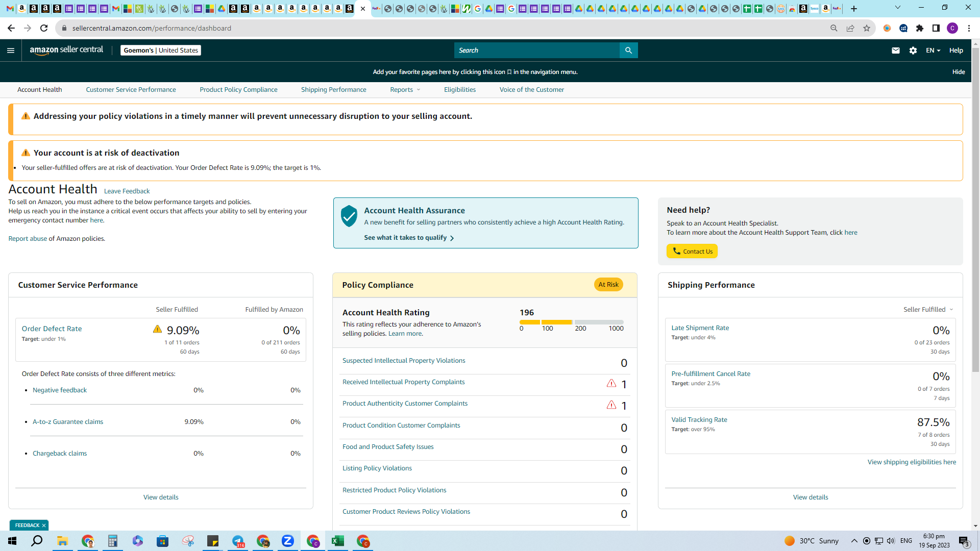
Task: Focus the Seller Central search field
Action: click(x=536, y=50)
